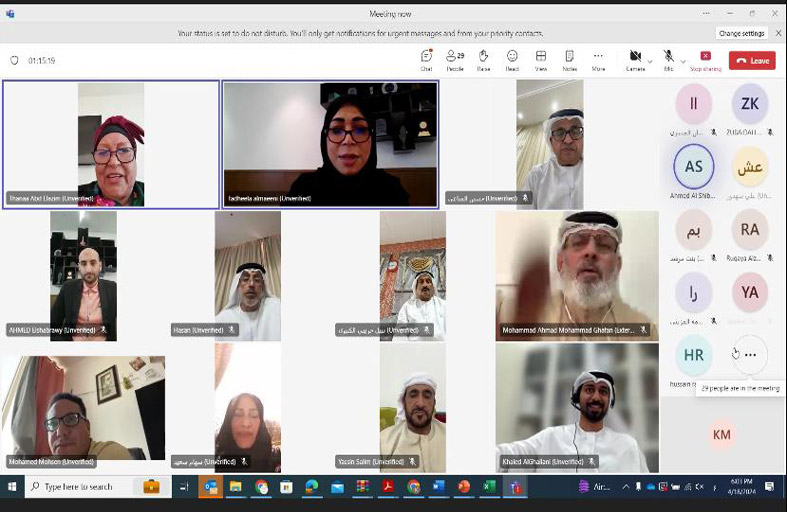
Task: Open the More actions menu
Action: 598,58
